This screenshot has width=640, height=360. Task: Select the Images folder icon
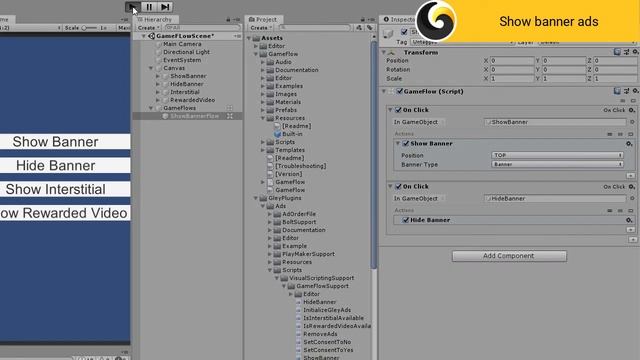[x=270, y=94]
